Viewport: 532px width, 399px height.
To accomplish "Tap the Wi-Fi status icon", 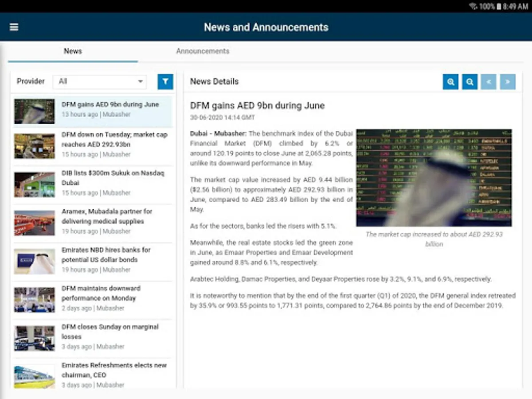I will click(x=473, y=6).
